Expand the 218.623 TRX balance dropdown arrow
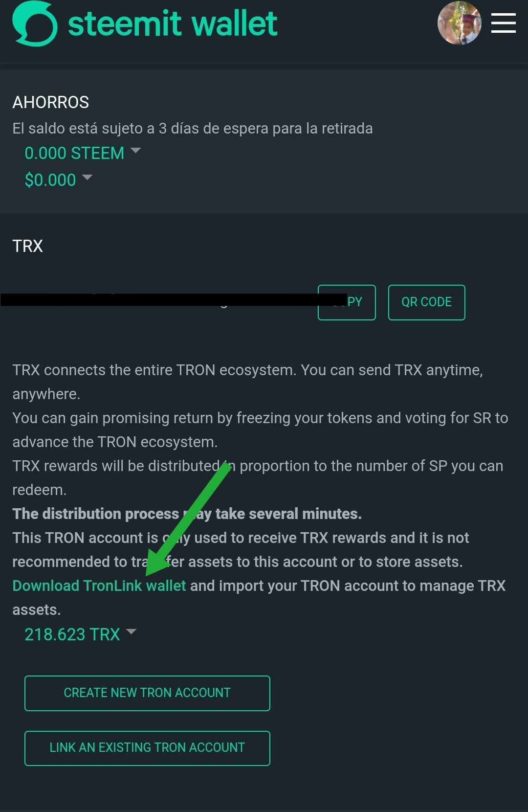 (131, 632)
